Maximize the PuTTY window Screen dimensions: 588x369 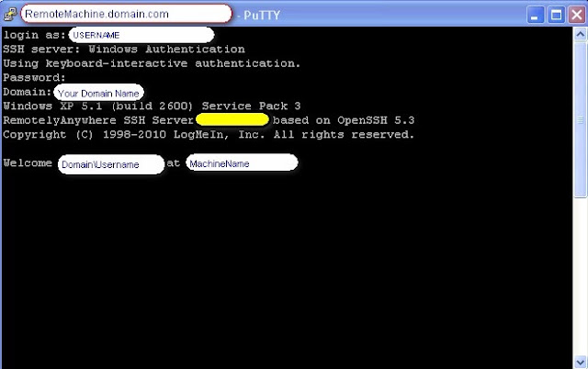click(556, 15)
